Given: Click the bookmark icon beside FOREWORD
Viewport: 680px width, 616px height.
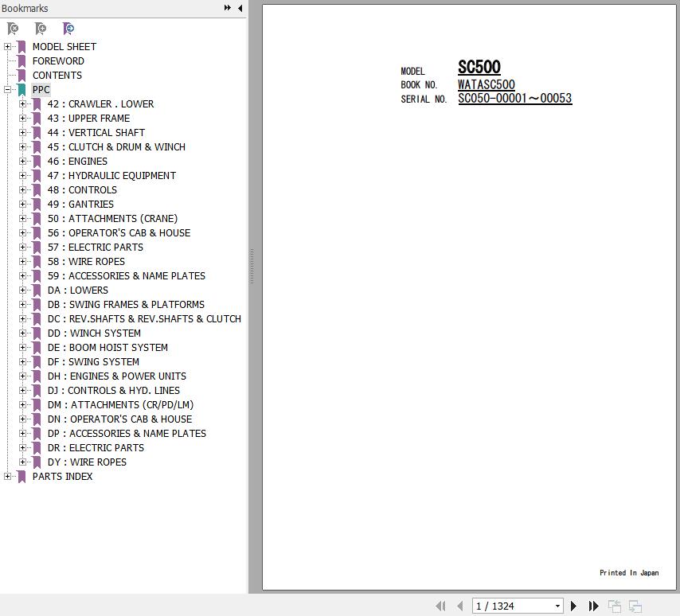Looking at the screenshot, I should [21, 61].
